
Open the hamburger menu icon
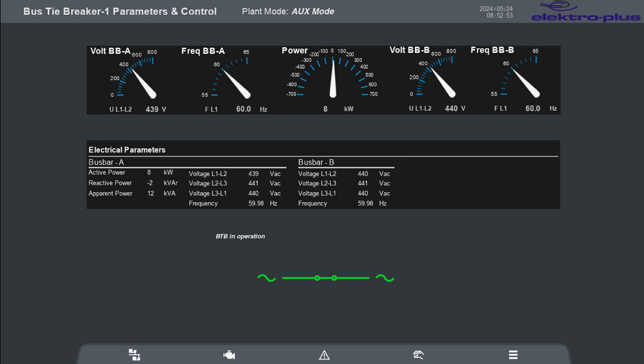(x=513, y=355)
